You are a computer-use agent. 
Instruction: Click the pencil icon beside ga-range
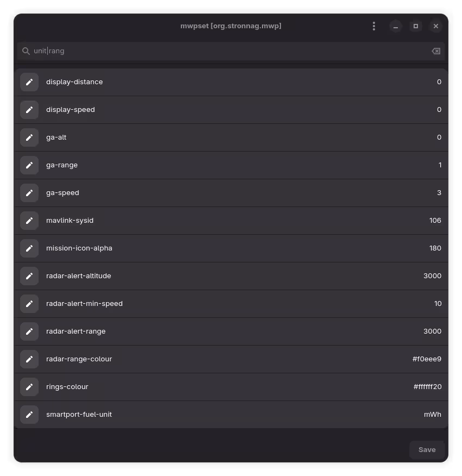29,165
